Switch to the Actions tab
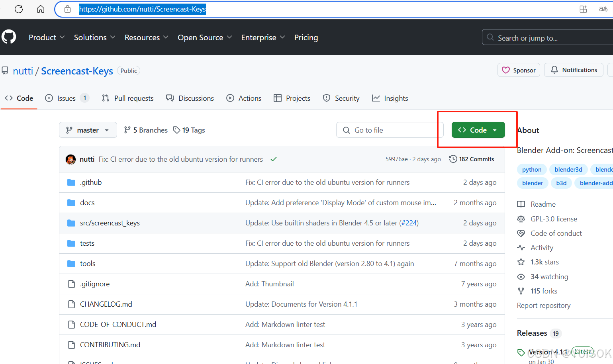The height and width of the screenshot is (364, 613). [x=244, y=98]
